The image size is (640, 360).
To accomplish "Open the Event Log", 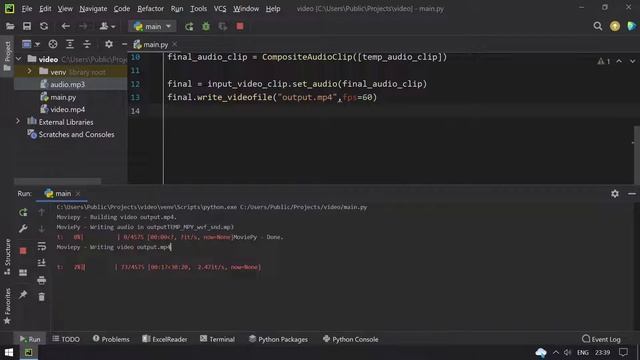I will pyautogui.click(x=601, y=339).
